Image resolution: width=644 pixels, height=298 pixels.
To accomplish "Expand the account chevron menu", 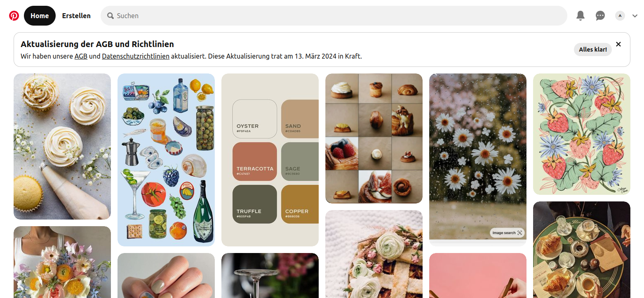I will coord(635,16).
